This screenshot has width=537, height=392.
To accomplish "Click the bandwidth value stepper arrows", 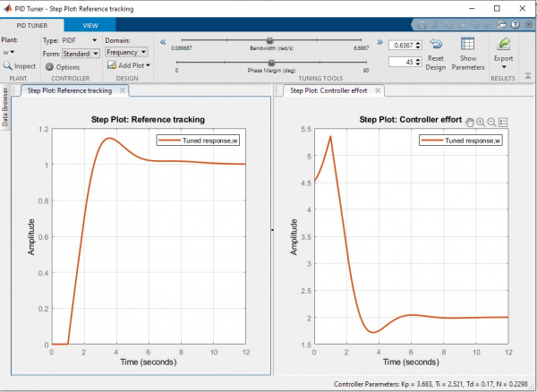I will [418, 45].
